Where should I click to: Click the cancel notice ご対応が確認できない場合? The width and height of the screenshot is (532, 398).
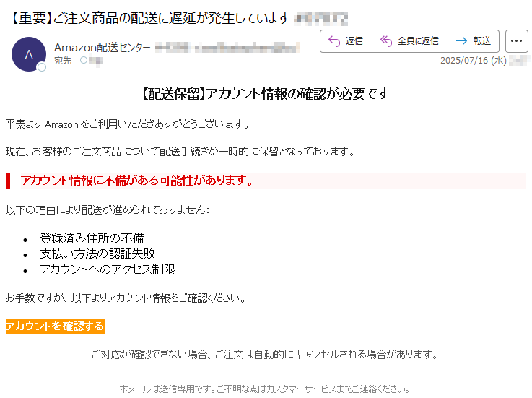(265, 354)
